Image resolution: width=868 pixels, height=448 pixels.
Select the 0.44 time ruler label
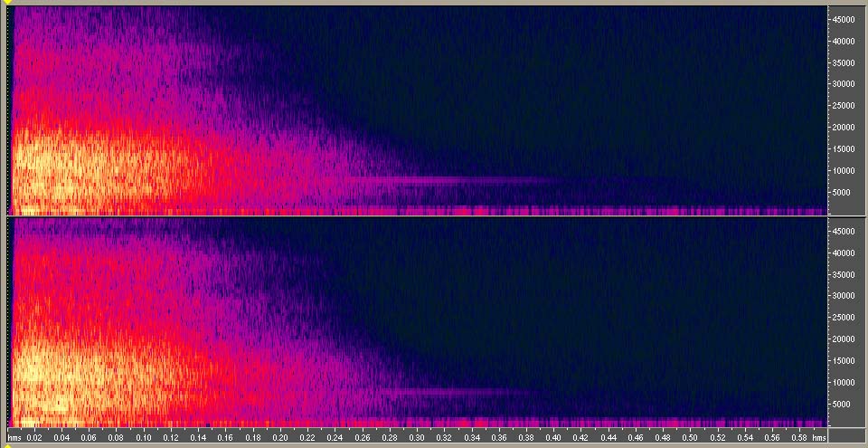[x=608, y=437]
